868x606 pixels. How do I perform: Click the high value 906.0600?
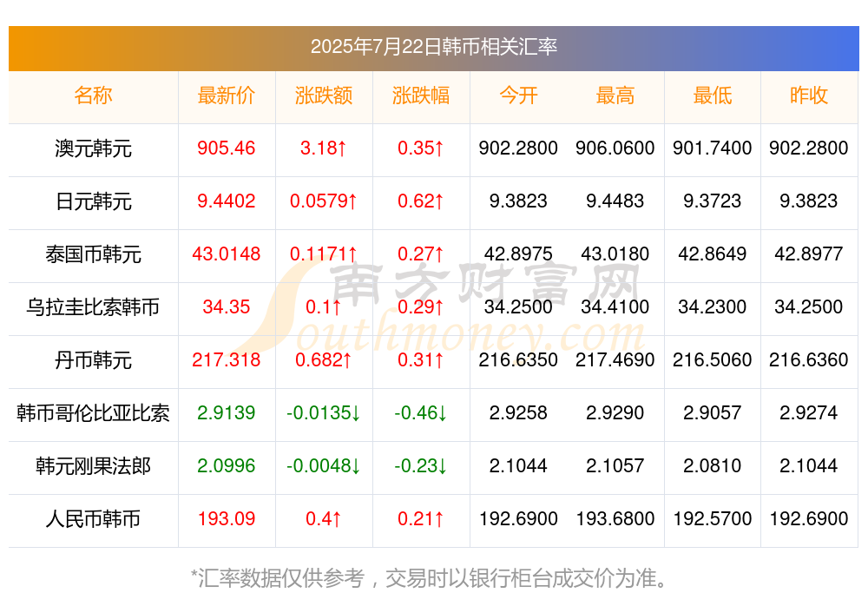pos(615,148)
